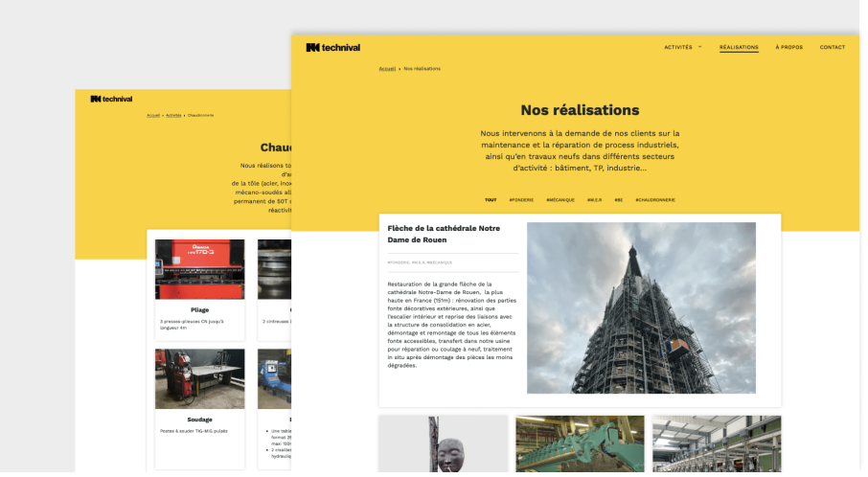
Task: Open the Contact page from the navigation
Action: 832,47
